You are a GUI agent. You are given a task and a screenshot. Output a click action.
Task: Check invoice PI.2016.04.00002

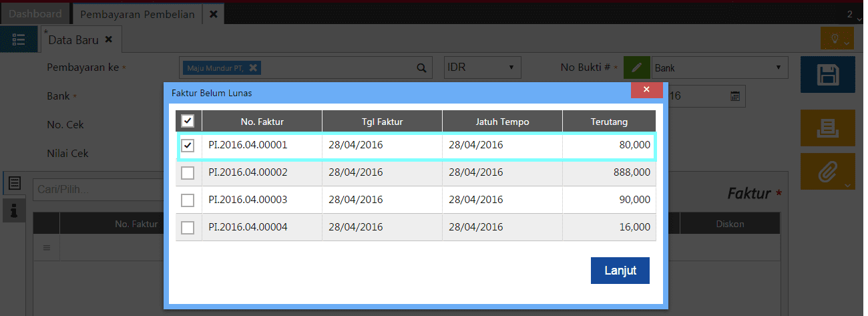pyautogui.click(x=188, y=172)
